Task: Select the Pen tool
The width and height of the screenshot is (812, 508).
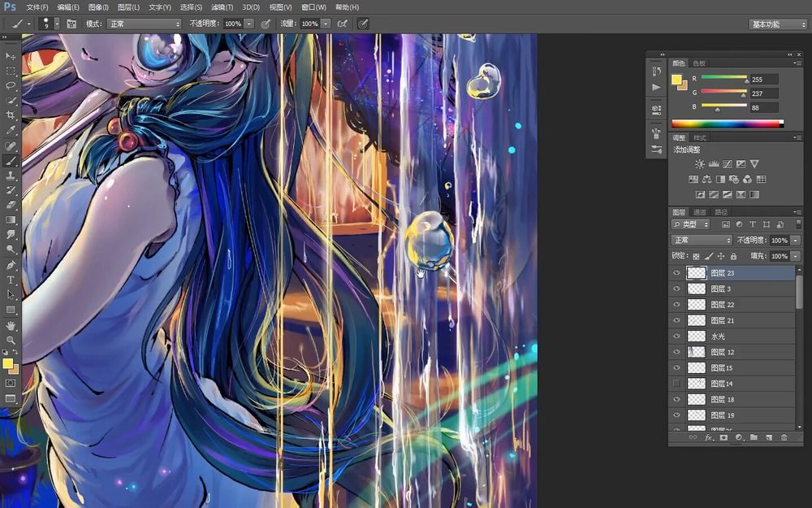Action: [x=11, y=265]
